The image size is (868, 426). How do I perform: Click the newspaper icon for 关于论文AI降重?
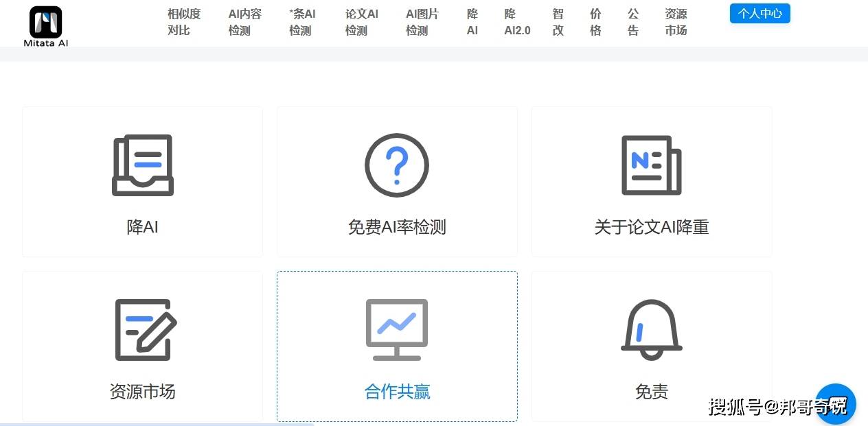pos(651,165)
